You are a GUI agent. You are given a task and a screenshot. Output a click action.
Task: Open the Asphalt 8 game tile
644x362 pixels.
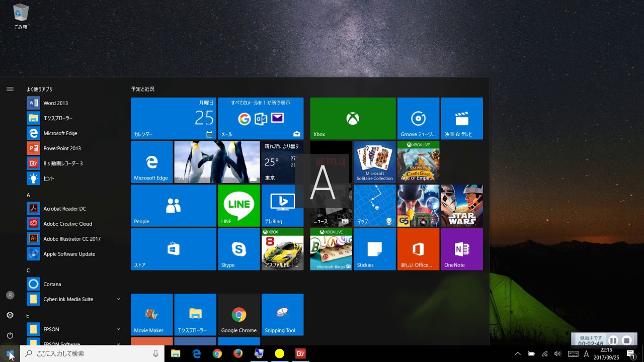point(283,249)
